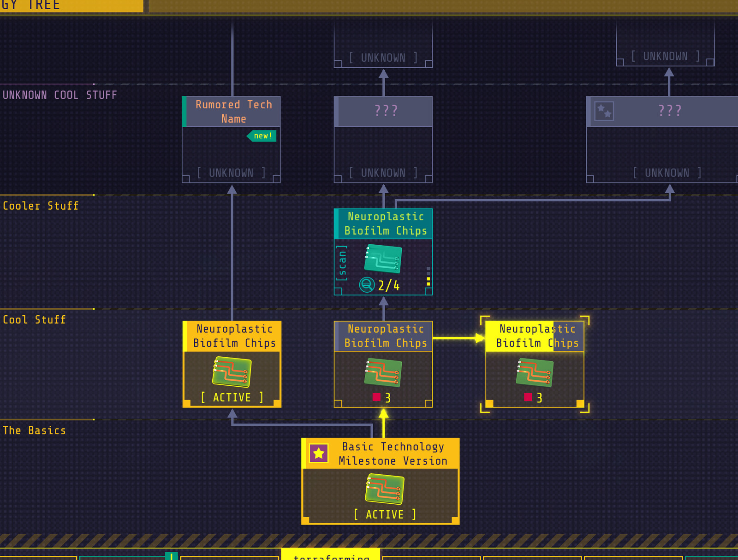Click [ UNKNOWN ] label in the right ??? card
Image resolution: width=738 pixels, height=560 pixels.
(667, 173)
